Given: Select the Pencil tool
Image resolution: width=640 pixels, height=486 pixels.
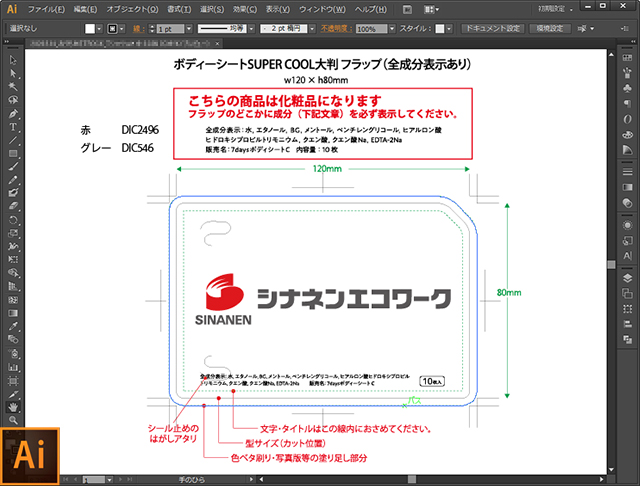Looking at the screenshot, I should point(13,180).
